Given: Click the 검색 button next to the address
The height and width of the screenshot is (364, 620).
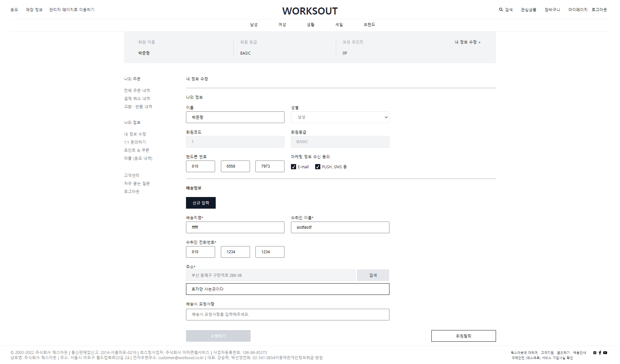Looking at the screenshot, I should (373, 275).
